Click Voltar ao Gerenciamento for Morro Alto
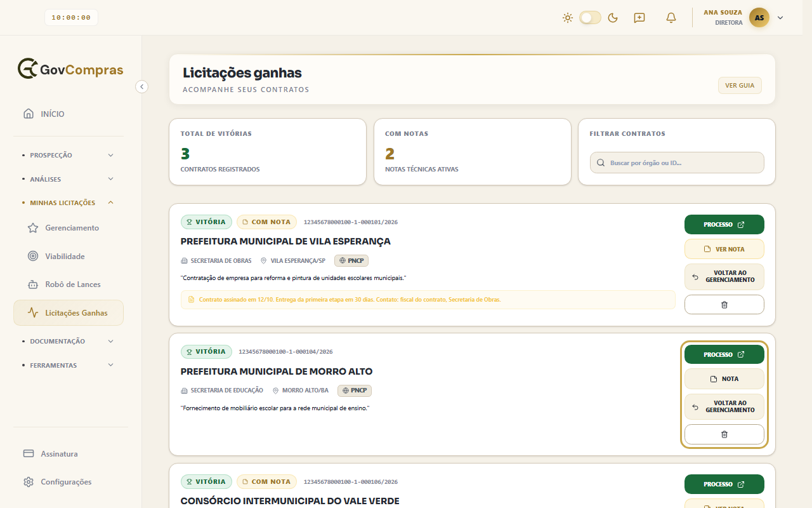Screen dimensions: 812x508 pos(724,407)
